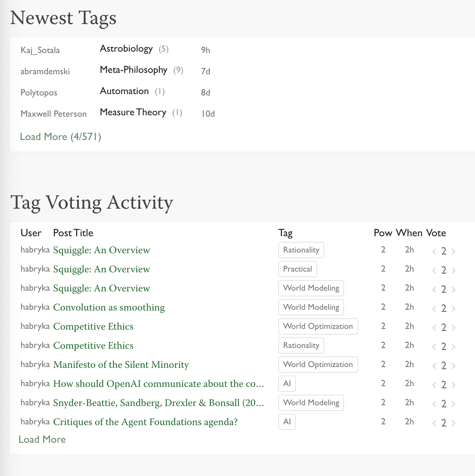Image resolution: width=475 pixels, height=476 pixels.
Task: Upvote World Optimization tag on Manifesto row
Action: pos(453,366)
